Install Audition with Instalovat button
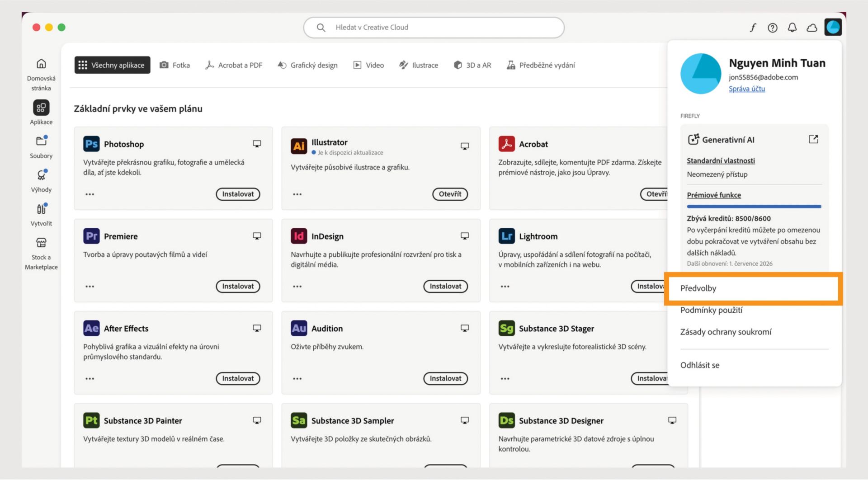The height and width of the screenshot is (480, 868). click(445, 378)
